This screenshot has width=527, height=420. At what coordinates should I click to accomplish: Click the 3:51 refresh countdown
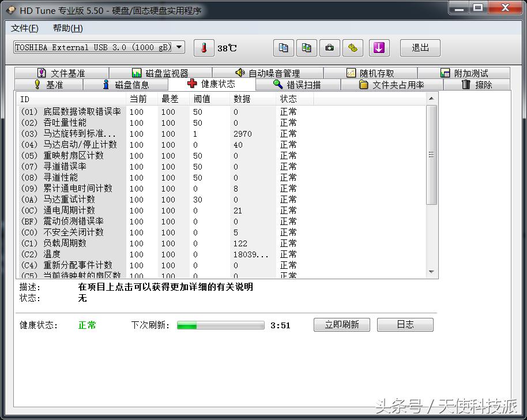280,325
